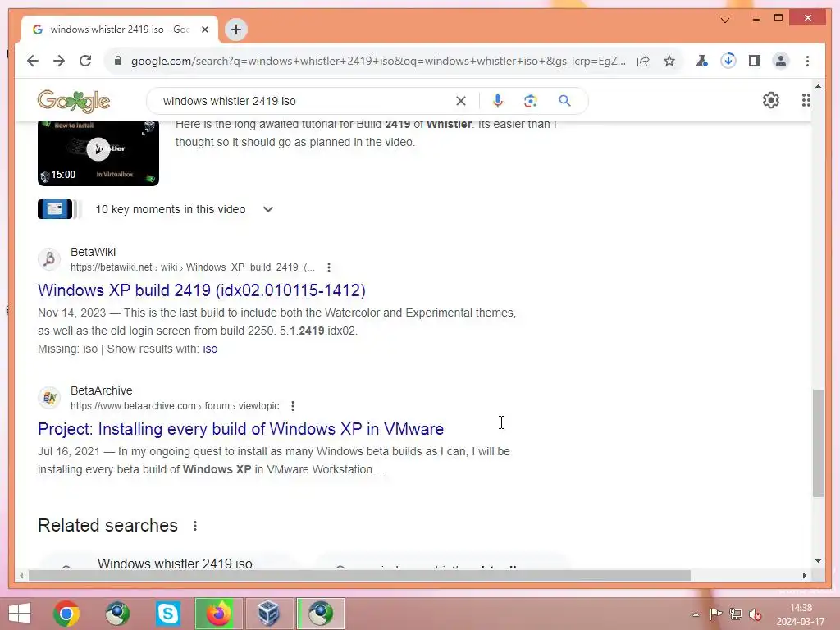
Task: Open the site info lock icon
Action: tap(118, 61)
